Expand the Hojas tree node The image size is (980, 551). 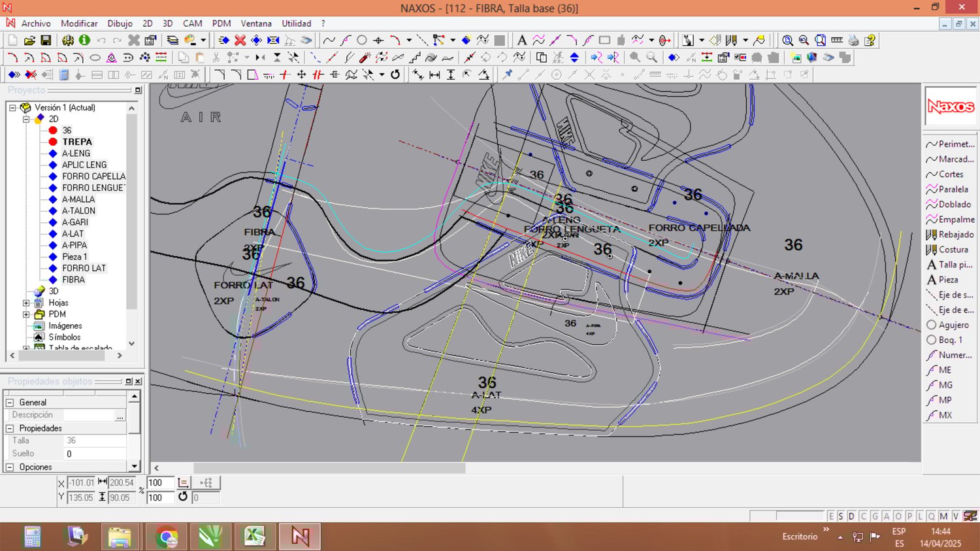click(26, 303)
